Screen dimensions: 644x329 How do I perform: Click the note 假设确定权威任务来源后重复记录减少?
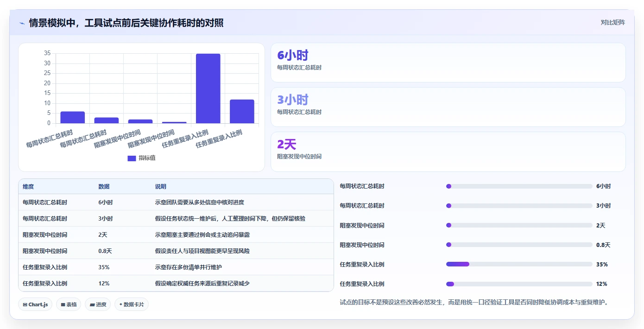pyautogui.click(x=202, y=284)
